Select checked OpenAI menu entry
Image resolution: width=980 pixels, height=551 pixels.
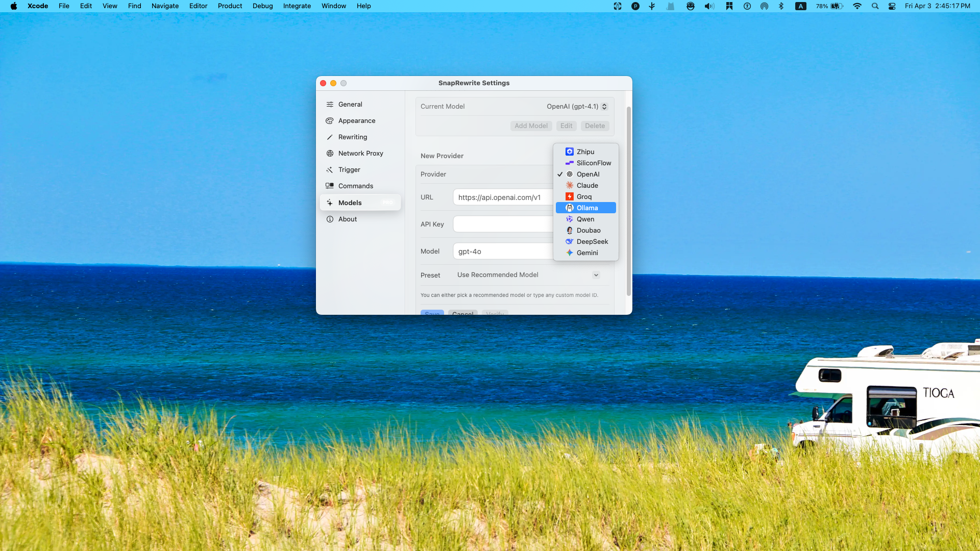tap(587, 174)
